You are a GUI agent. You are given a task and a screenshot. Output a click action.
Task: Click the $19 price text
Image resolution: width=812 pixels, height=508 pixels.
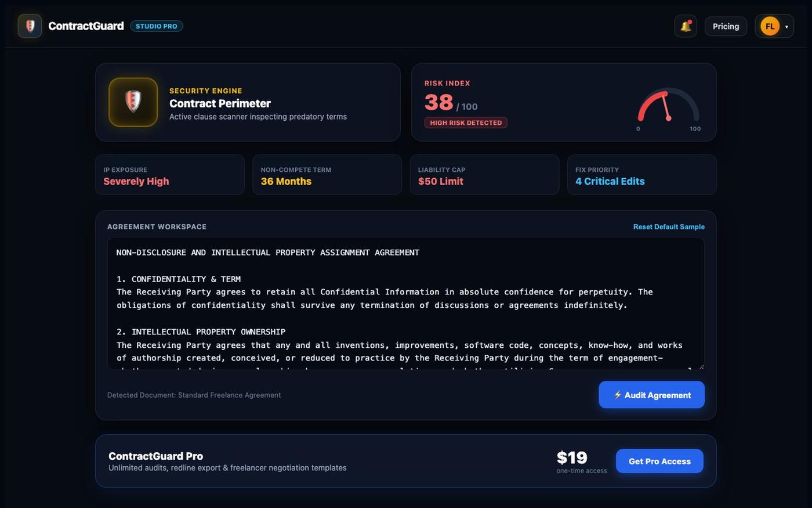(x=572, y=457)
